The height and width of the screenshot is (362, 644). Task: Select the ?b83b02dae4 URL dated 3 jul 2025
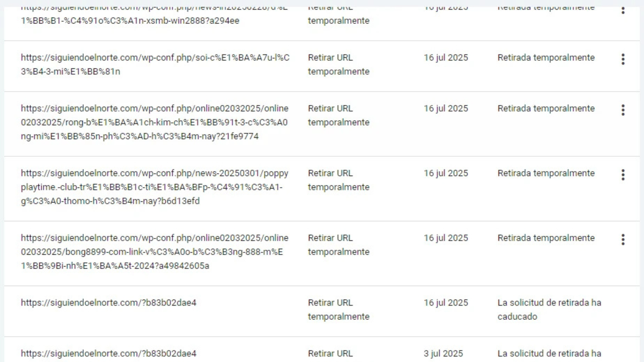[x=109, y=353]
